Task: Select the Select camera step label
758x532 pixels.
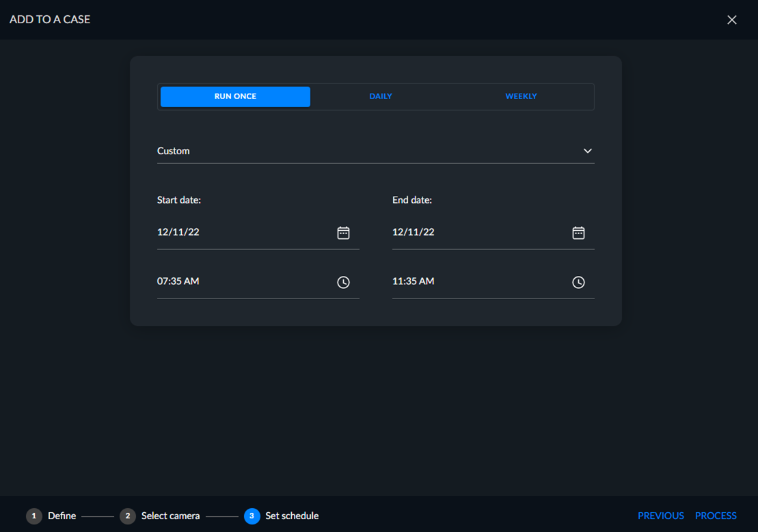Action: tap(170, 516)
